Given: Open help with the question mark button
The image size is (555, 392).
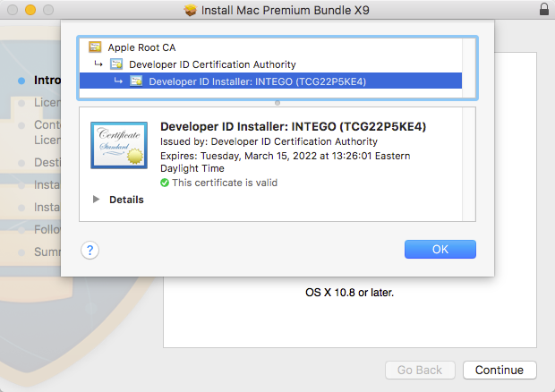Looking at the screenshot, I should point(90,250).
